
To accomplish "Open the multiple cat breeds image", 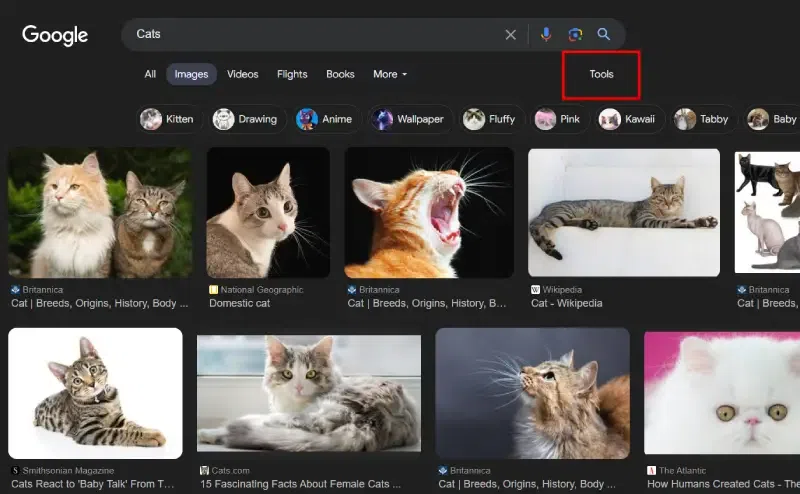I will pos(767,212).
